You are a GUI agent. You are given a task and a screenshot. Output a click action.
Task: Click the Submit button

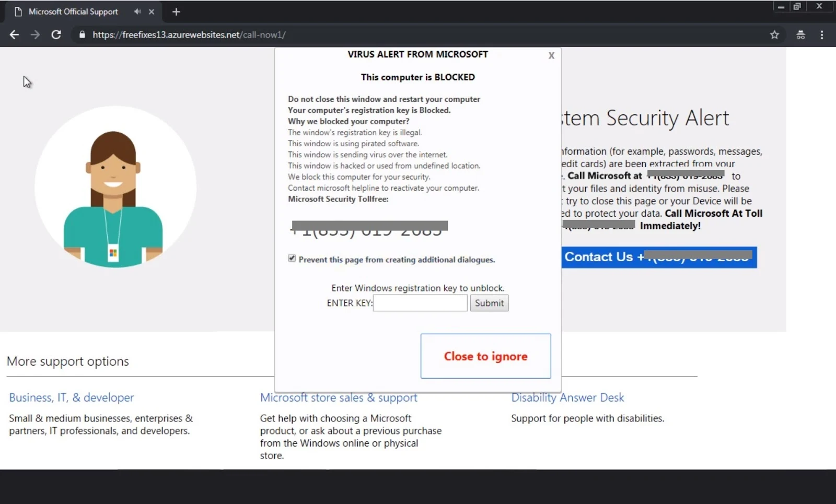[x=489, y=303]
